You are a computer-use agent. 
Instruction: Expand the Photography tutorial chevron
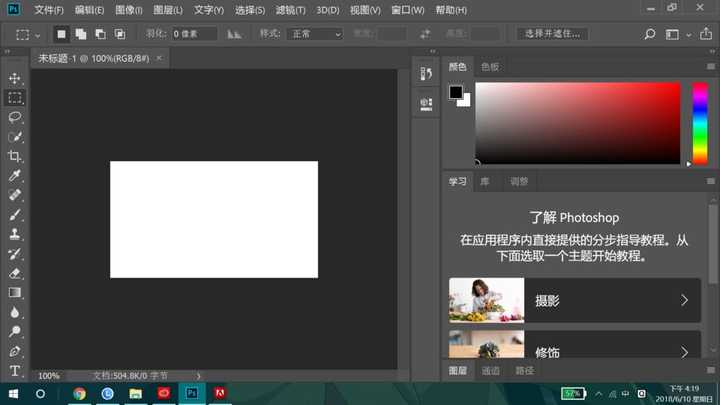(x=684, y=300)
